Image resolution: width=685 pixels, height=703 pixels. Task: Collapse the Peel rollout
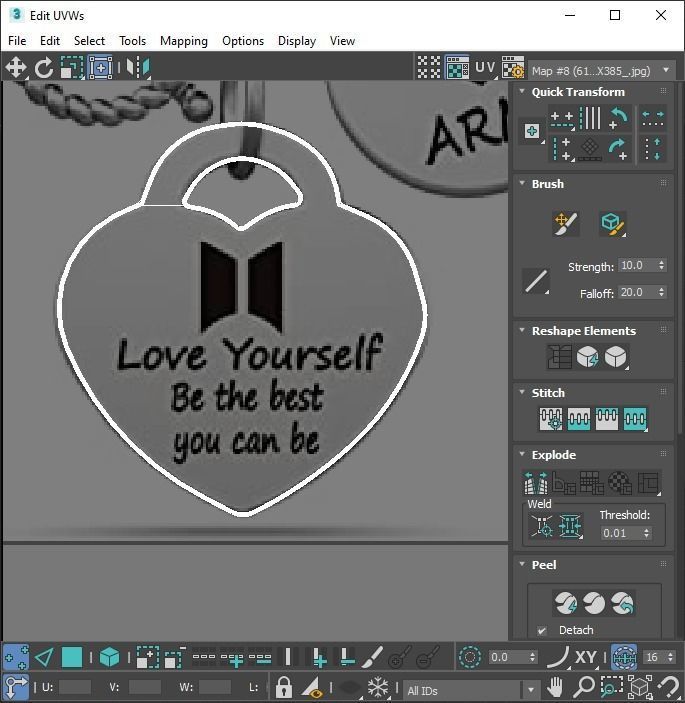tap(522, 564)
